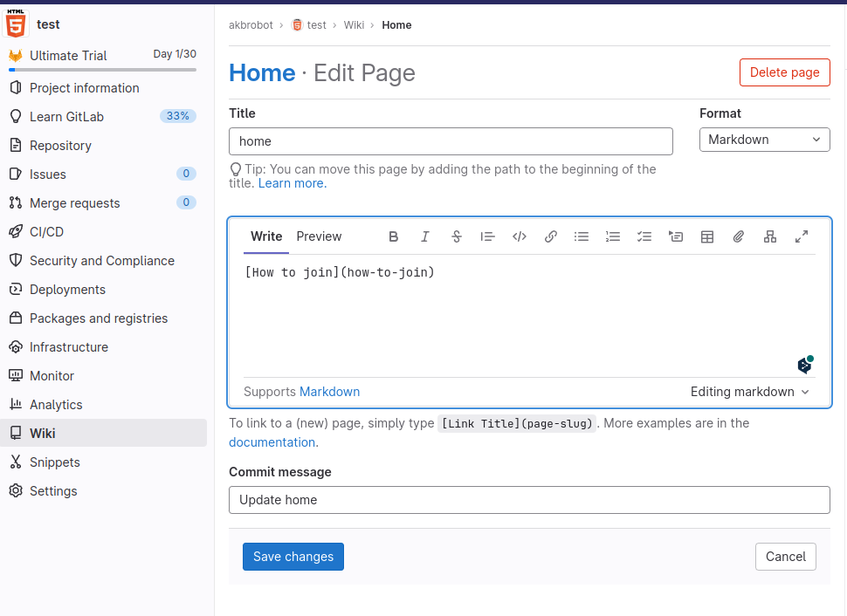The width and height of the screenshot is (847, 616).
Task: Insert a link with the chain icon
Action: tap(551, 236)
